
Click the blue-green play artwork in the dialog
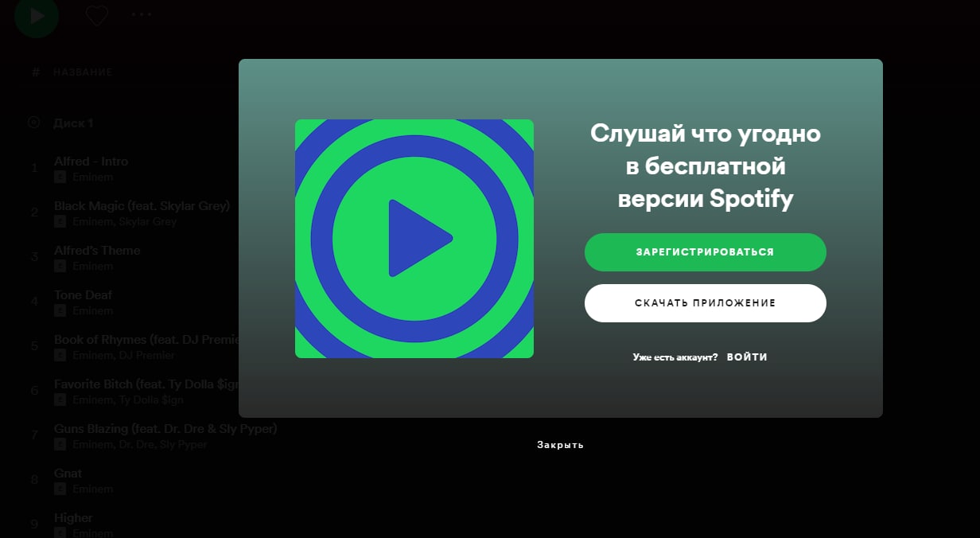point(414,239)
